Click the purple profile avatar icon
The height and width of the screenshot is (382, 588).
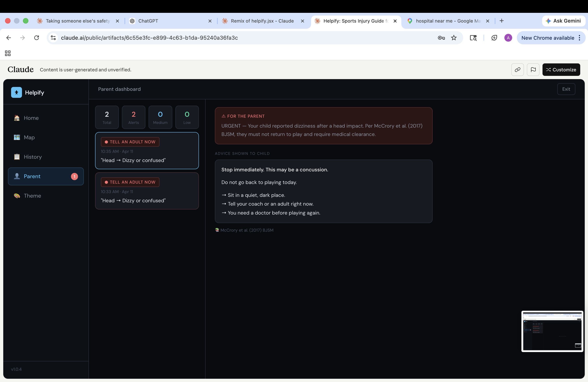pyautogui.click(x=508, y=38)
